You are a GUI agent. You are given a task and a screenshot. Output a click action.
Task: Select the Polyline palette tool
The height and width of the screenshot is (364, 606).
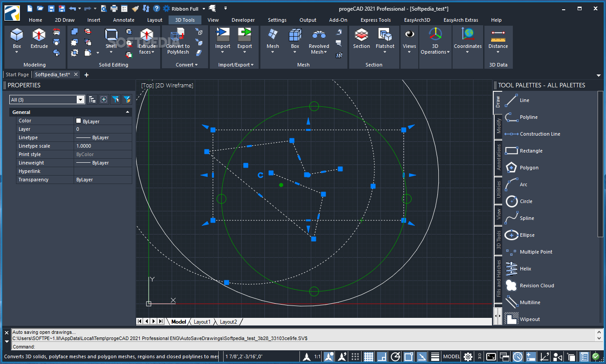coord(521,117)
